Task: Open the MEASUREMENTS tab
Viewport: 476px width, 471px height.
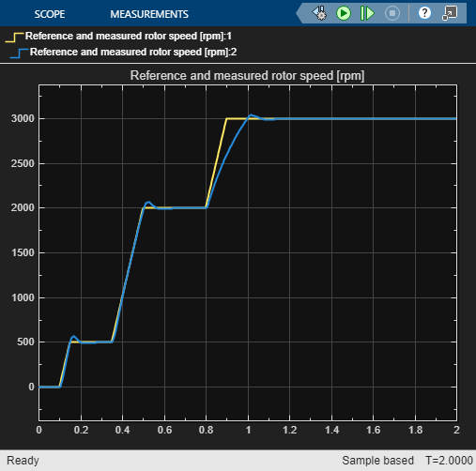Action: pyautogui.click(x=149, y=14)
